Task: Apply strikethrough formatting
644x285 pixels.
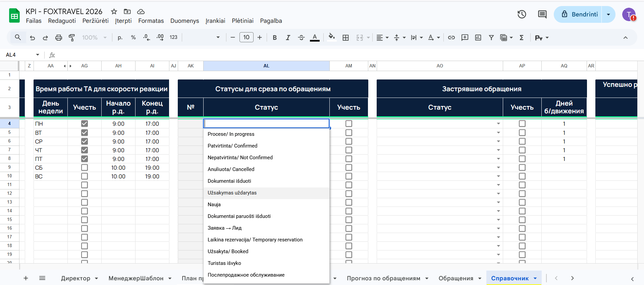Action: [x=301, y=38]
